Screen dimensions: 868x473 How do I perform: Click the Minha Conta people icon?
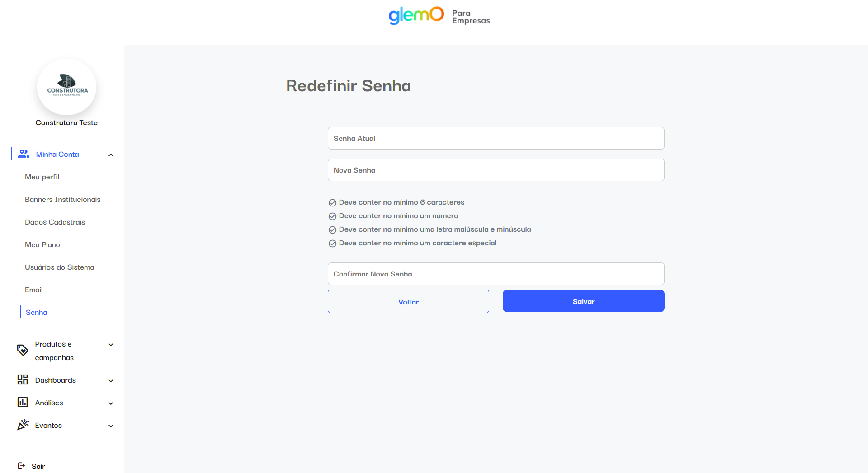[24, 154]
